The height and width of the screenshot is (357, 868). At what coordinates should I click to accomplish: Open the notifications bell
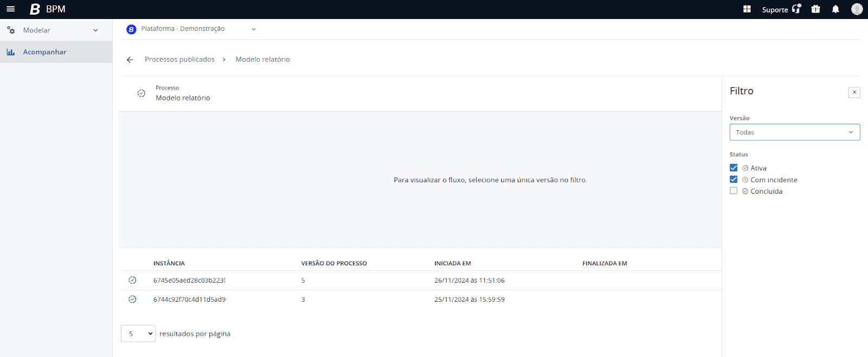(835, 9)
